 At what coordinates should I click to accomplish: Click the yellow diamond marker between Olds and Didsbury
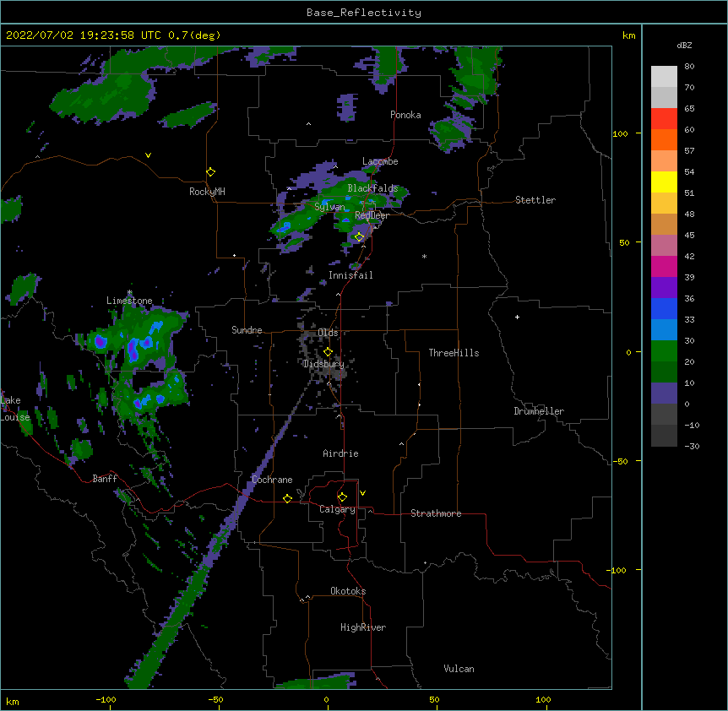(328, 351)
